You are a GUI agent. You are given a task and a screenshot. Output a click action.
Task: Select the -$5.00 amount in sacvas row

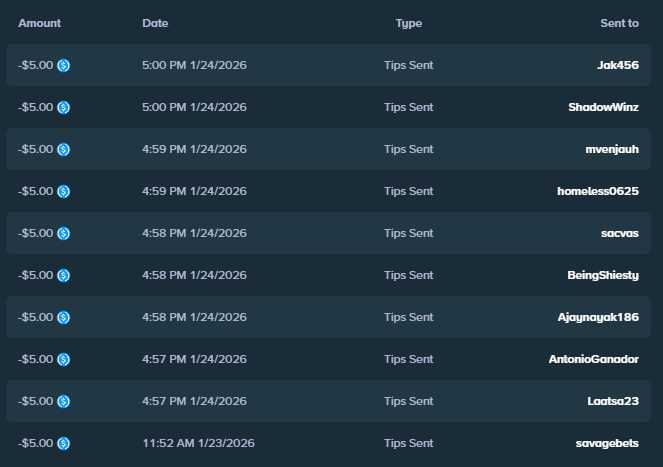click(36, 233)
